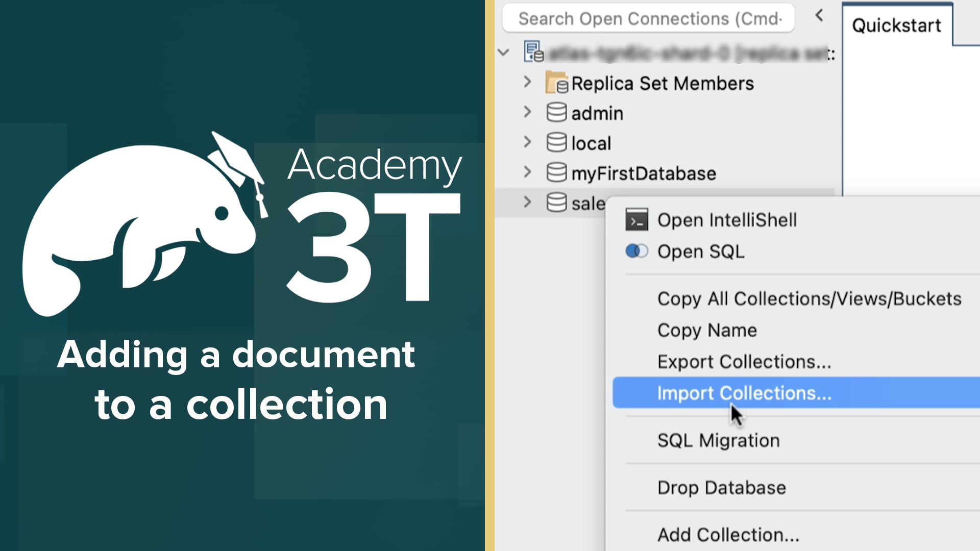Expand the local database node
Viewport: 980px width, 551px height.
[528, 142]
